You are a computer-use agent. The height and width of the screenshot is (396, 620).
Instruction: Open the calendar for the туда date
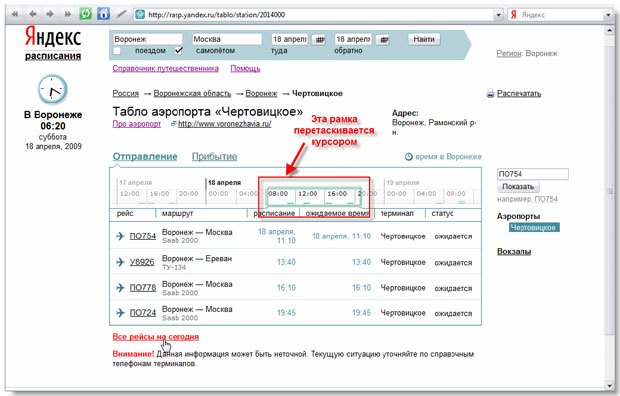click(x=319, y=40)
